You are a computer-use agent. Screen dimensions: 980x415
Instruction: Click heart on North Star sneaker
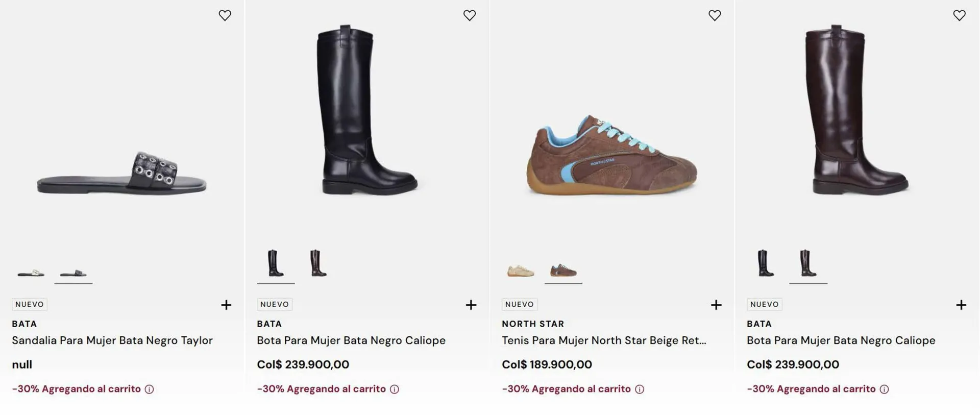[715, 15]
